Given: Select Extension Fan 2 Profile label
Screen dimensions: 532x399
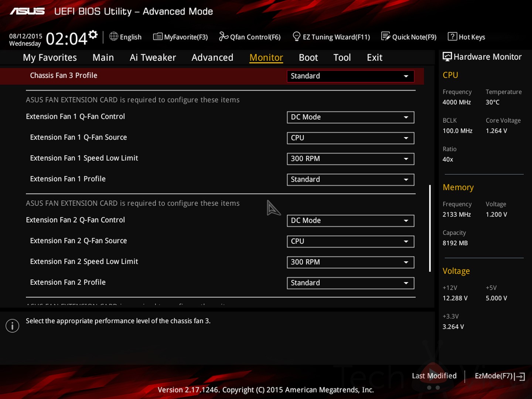Looking at the screenshot, I should (x=68, y=282).
